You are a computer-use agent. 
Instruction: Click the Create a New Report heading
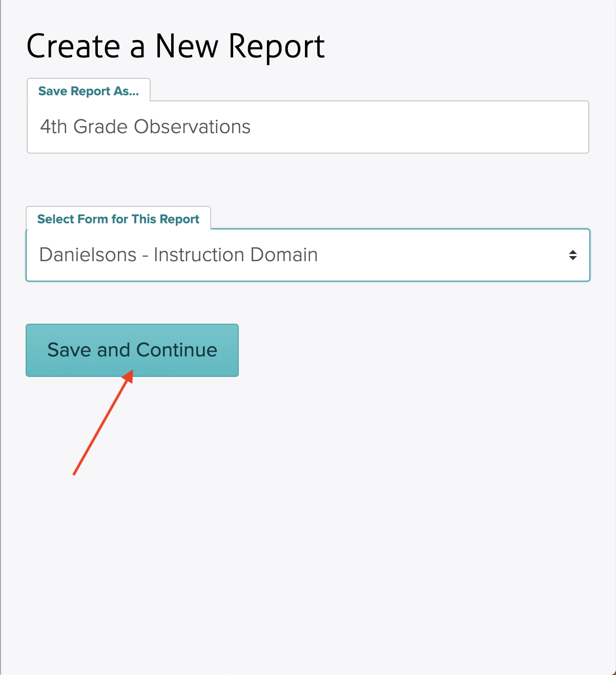176,47
